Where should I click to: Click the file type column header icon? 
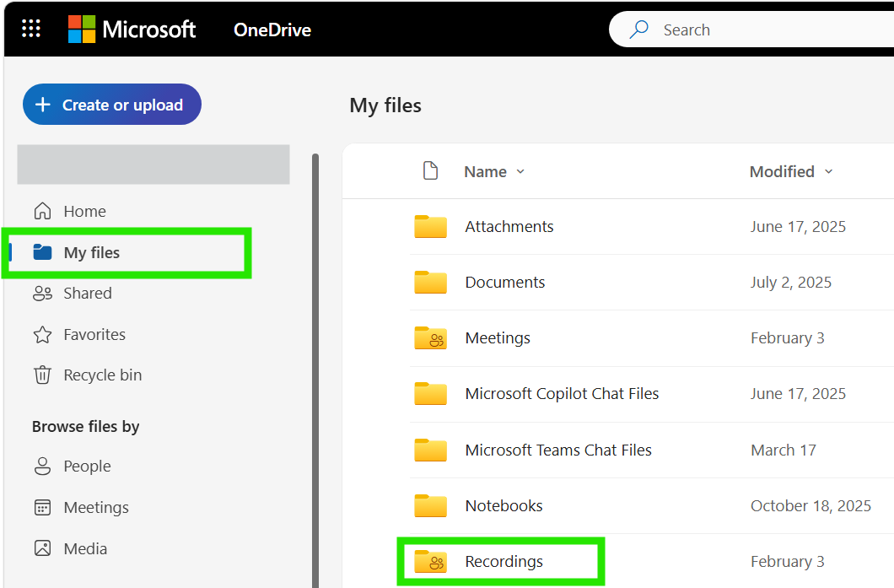(430, 170)
